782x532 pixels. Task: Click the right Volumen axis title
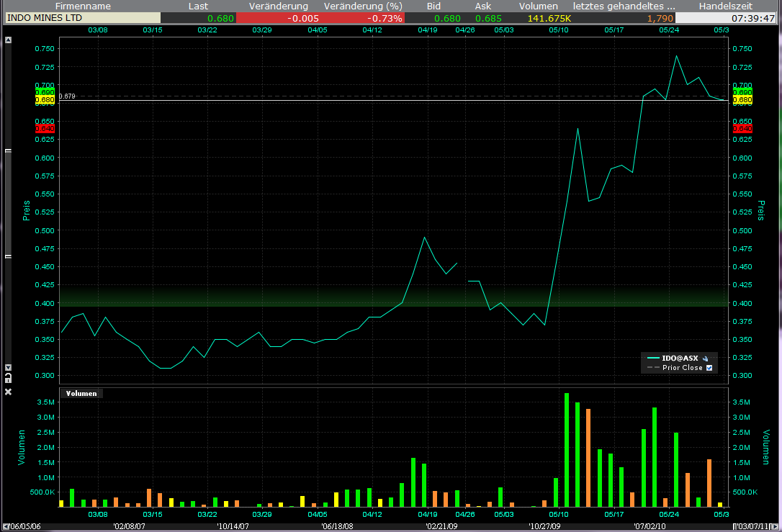pos(766,447)
